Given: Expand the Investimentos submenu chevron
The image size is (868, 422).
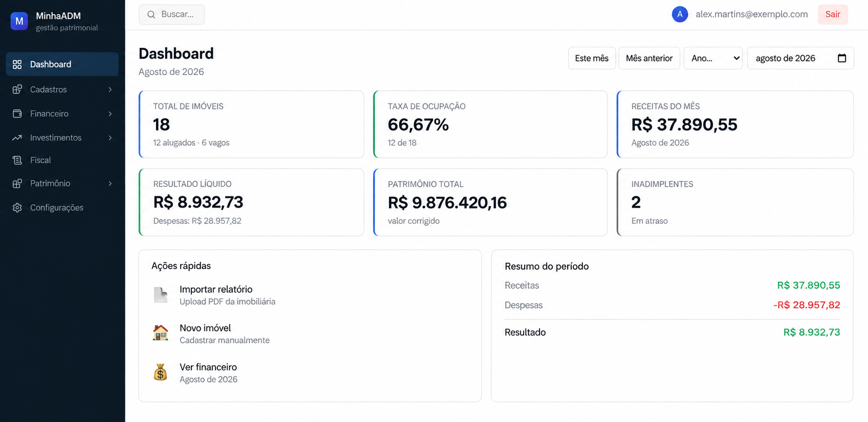Looking at the screenshot, I should tap(110, 137).
